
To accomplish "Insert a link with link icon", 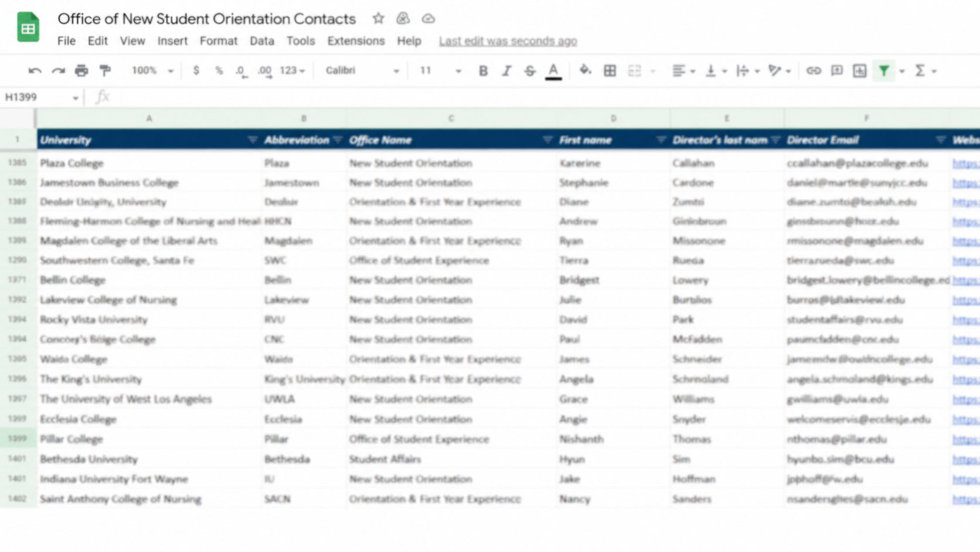I will (814, 71).
